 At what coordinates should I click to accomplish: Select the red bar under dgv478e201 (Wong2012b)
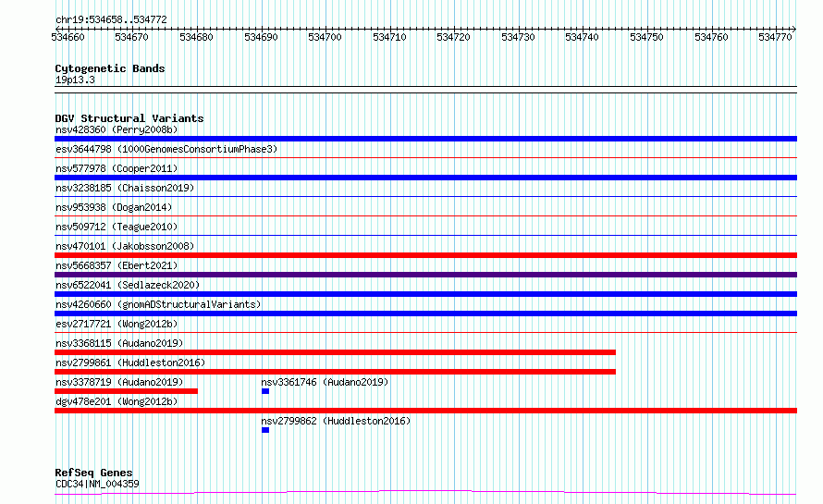click(425, 411)
